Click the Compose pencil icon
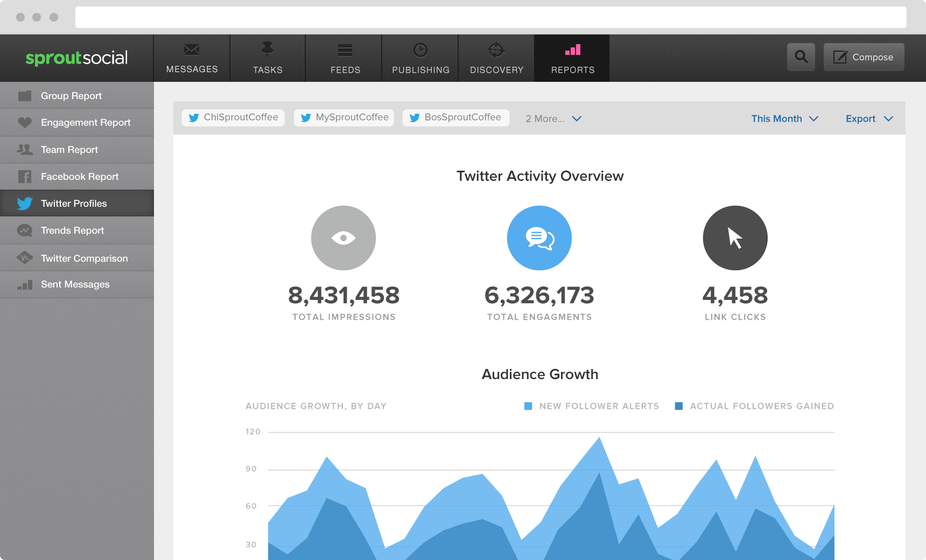Image resolution: width=926 pixels, height=560 pixels. pyautogui.click(x=840, y=57)
